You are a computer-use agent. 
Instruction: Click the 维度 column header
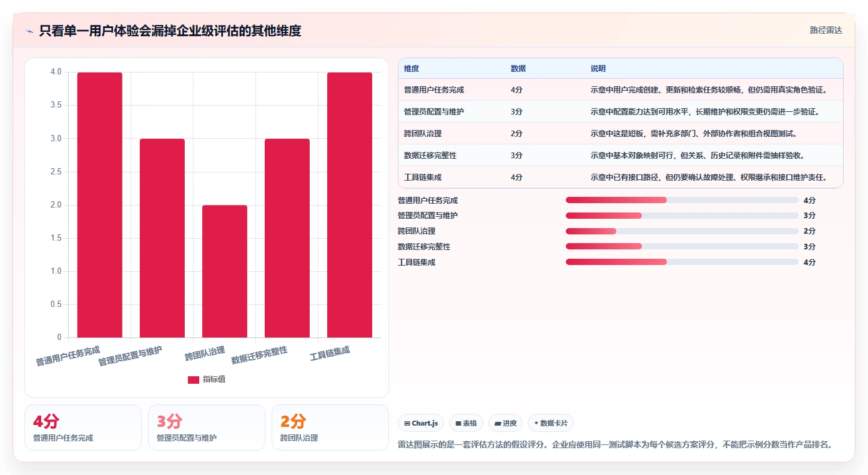coord(412,69)
